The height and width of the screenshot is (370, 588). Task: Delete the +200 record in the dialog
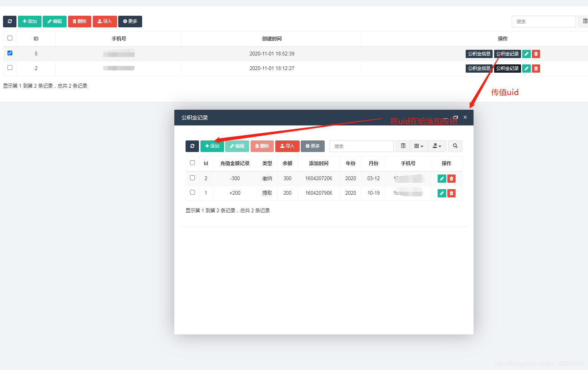tap(451, 193)
